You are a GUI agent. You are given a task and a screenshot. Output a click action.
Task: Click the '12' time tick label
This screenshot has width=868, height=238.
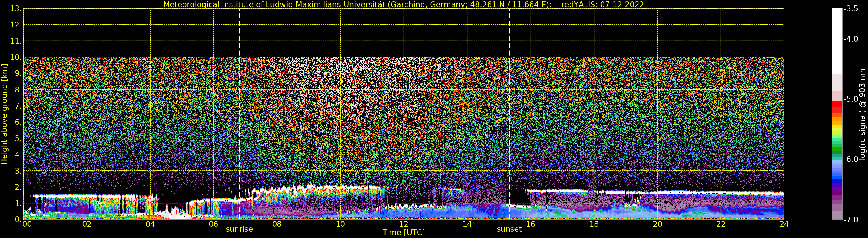[x=404, y=224]
